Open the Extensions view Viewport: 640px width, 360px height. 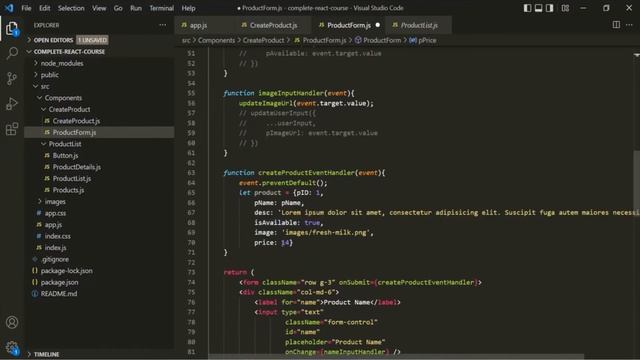[12, 129]
